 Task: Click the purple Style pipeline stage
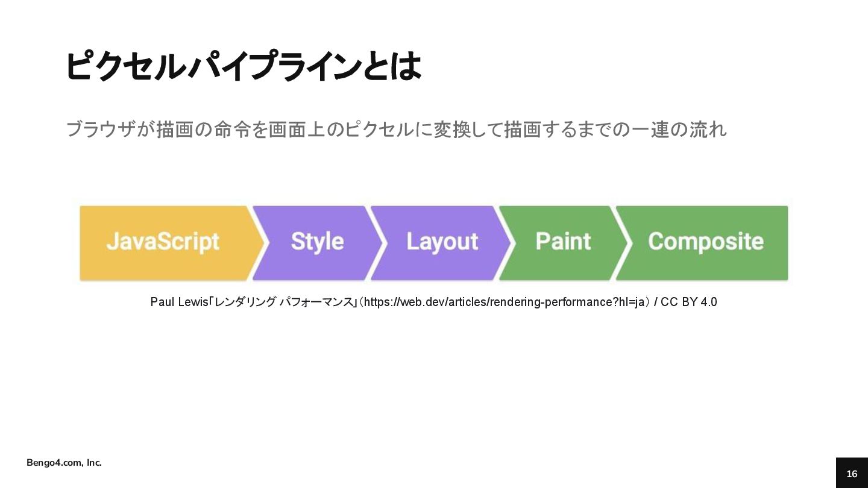tap(317, 243)
